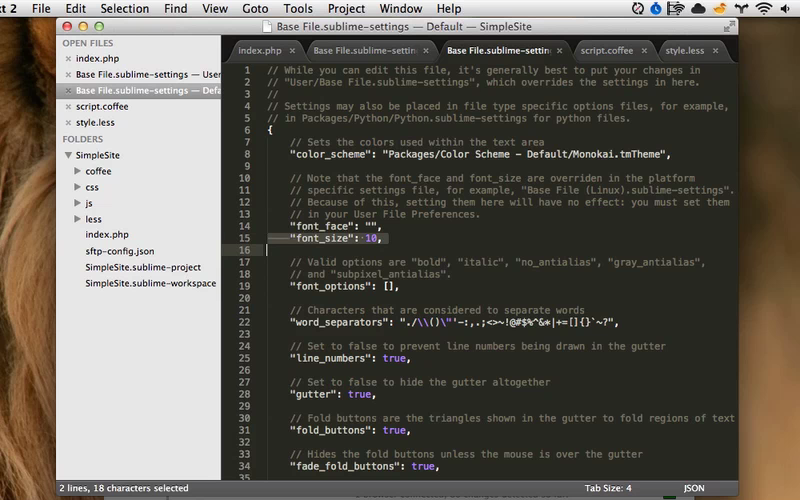Click the "gutter" key on line 28
Viewport: 800px width, 500px height.
(313, 394)
